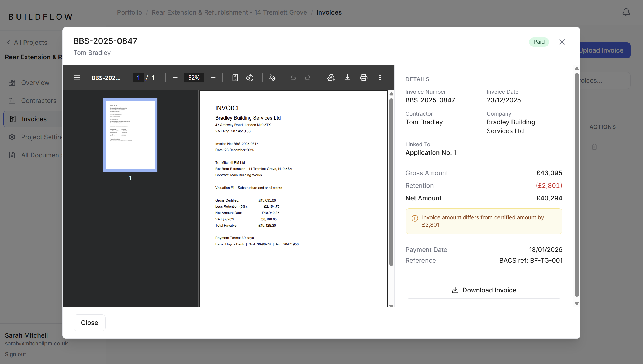Click the Close button in dialog footer
643x364 pixels.
tap(89, 323)
